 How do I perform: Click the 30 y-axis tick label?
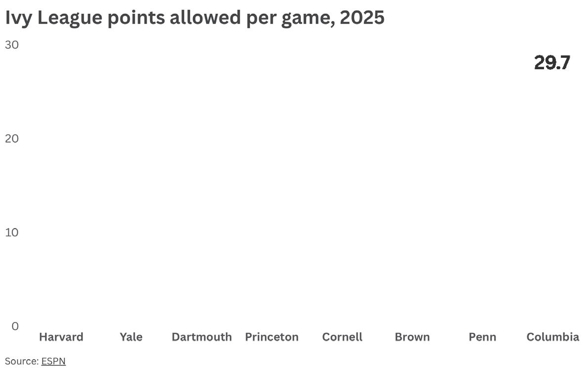(12, 45)
